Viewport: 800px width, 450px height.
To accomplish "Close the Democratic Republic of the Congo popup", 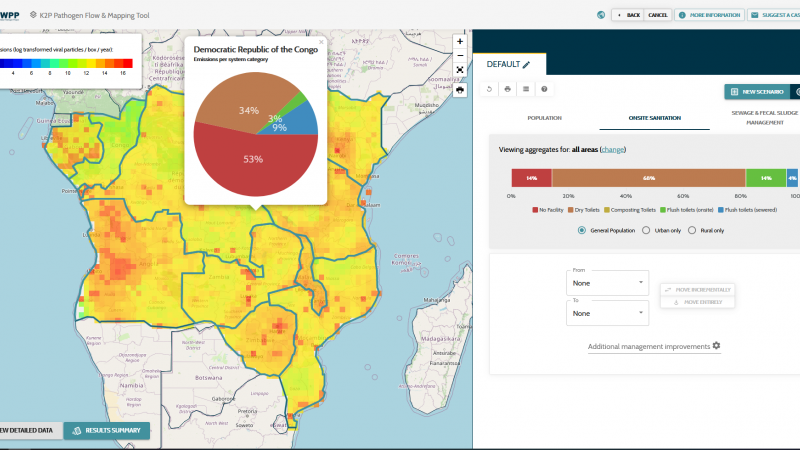I will (321, 42).
